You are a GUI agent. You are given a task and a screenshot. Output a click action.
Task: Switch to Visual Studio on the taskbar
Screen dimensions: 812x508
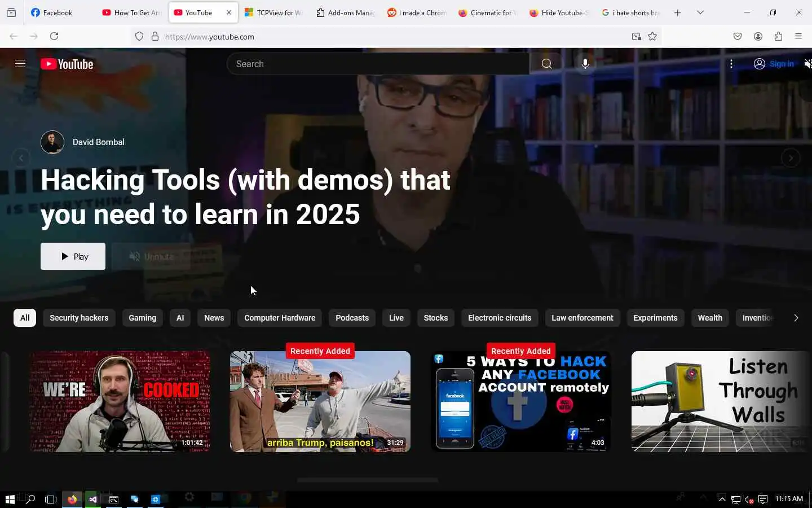[x=93, y=500]
